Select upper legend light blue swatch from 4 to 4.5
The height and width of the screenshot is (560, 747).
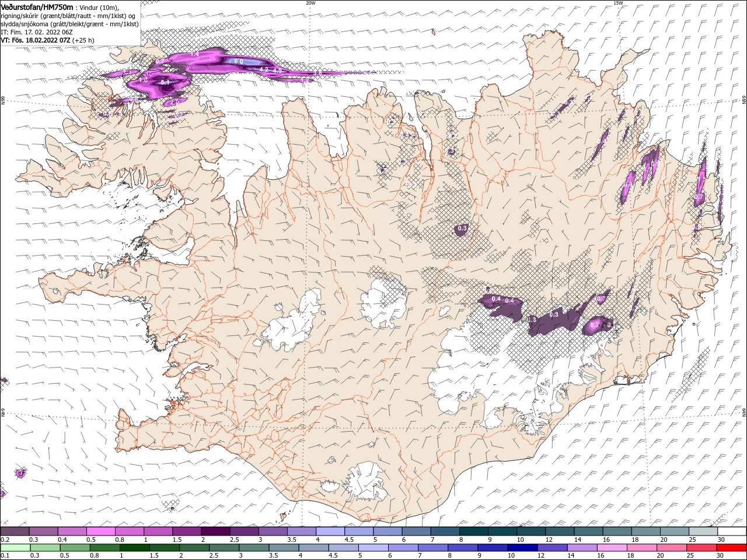[330, 531]
